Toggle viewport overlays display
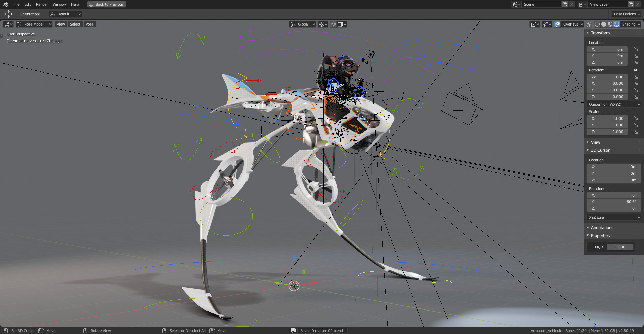The height and width of the screenshot is (334, 644). tap(557, 24)
